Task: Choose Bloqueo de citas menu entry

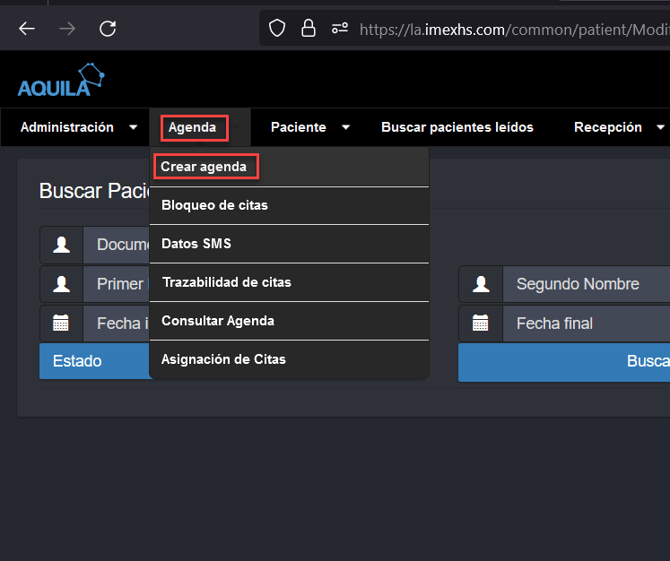Action: tap(215, 205)
